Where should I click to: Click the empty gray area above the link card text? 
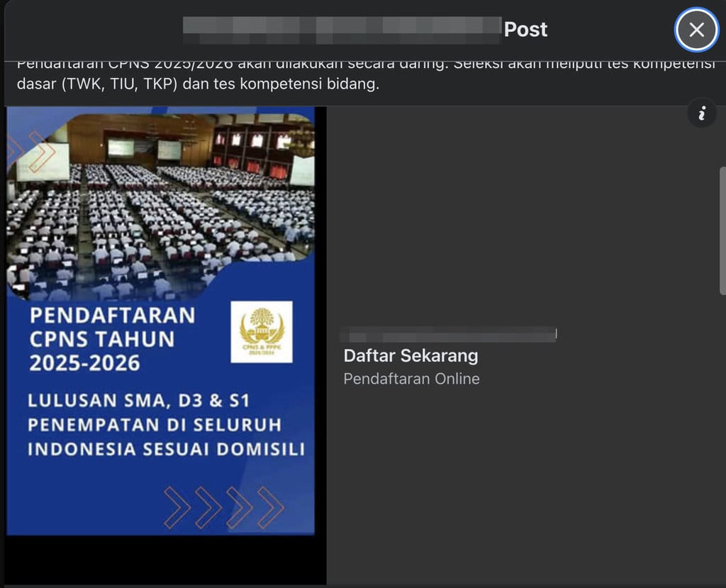[x=525, y=213]
